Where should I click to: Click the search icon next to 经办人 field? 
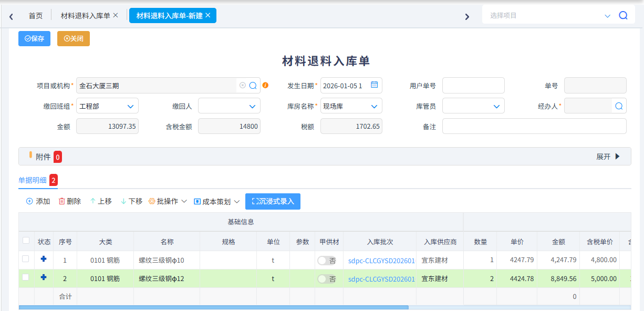pyautogui.click(x=619, y=106)
